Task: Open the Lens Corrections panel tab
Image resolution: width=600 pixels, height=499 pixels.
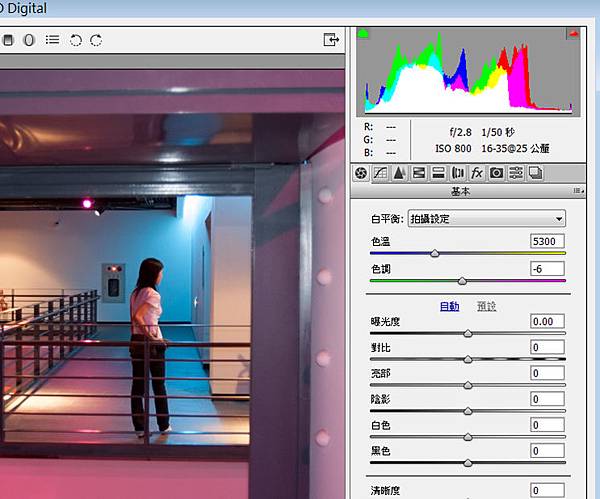Action: point(458,173)
